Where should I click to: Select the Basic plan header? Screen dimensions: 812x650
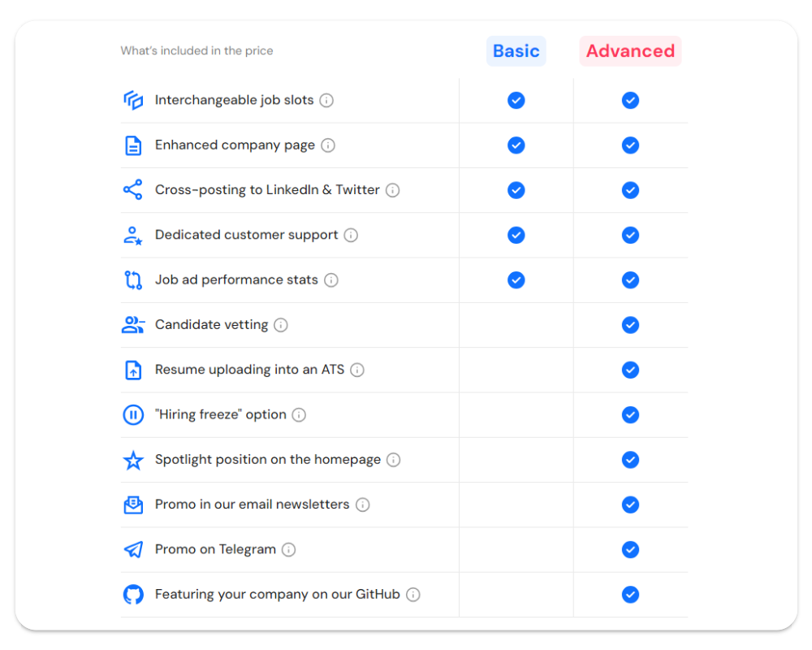tap(516, 51)
